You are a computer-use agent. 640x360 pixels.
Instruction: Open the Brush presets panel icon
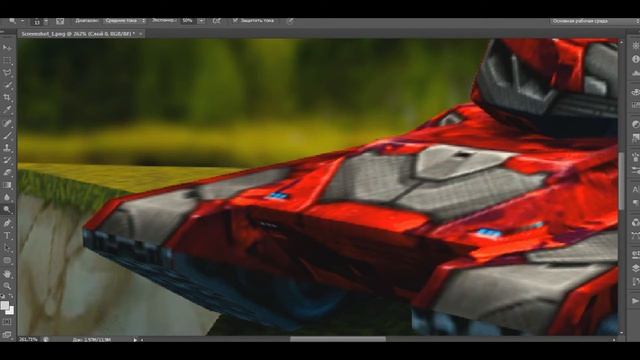[635, 171]
